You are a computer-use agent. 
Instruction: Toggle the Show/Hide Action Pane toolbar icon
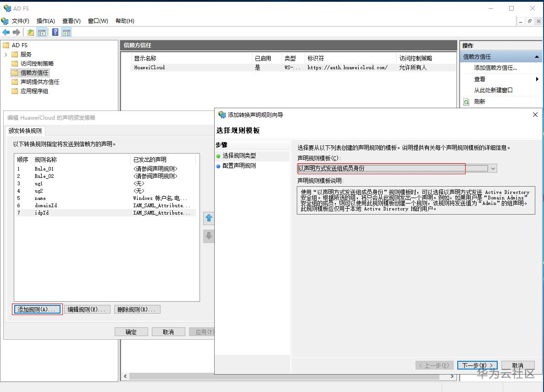[66, 32]
